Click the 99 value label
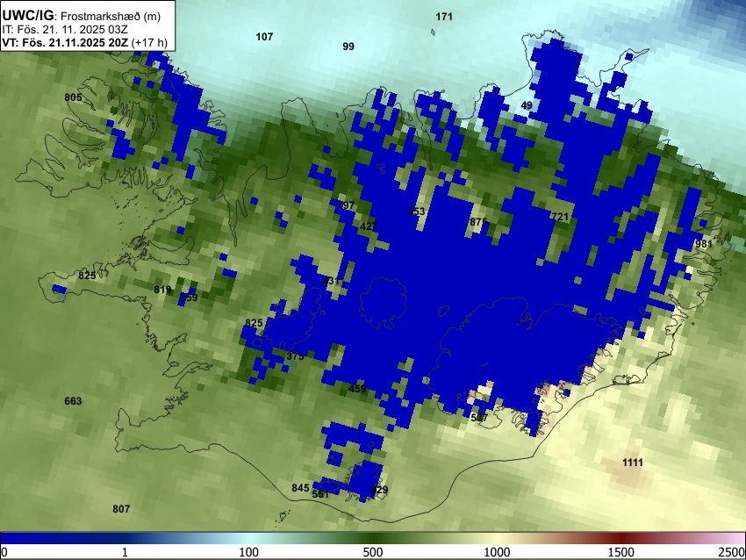Viewport: 746px width, 560px height. pos(348,47)
